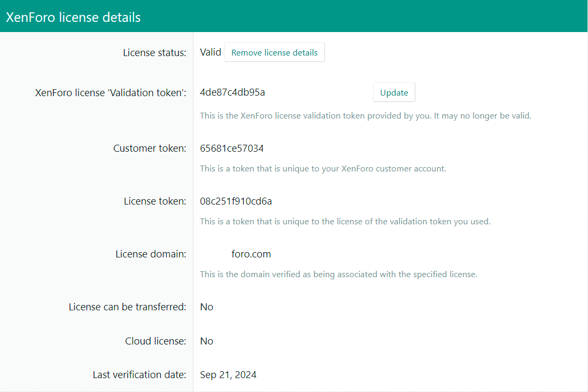Click the Update button for validation token
The image size is (588, 392).
pyautogui.click(x=394, y=92)
